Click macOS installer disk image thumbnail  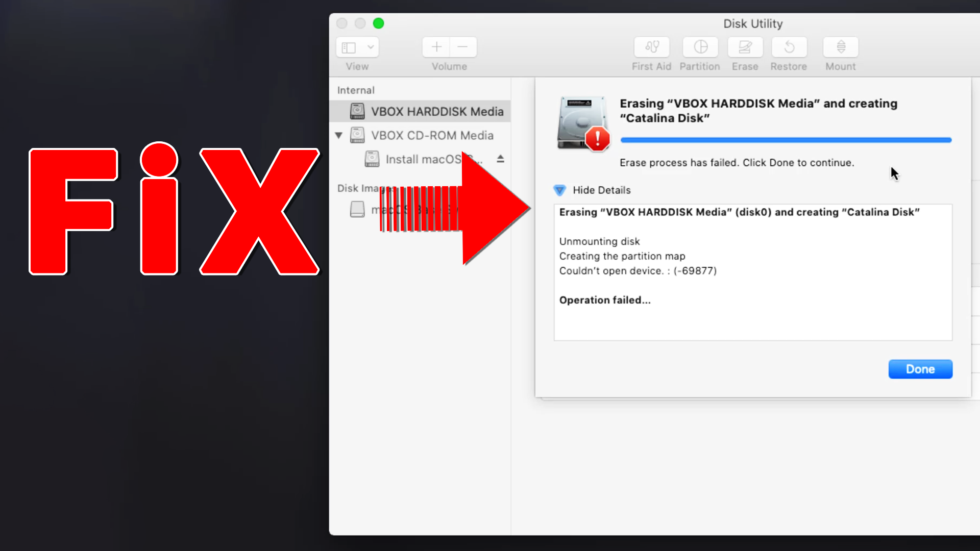pyautogui.click(x=357, y=210)
